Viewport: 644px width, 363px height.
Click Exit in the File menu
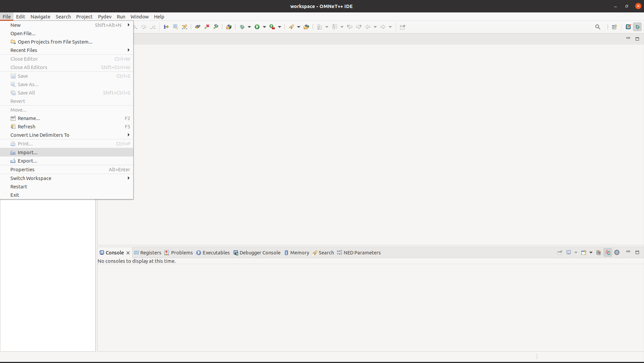pos(67,195)
